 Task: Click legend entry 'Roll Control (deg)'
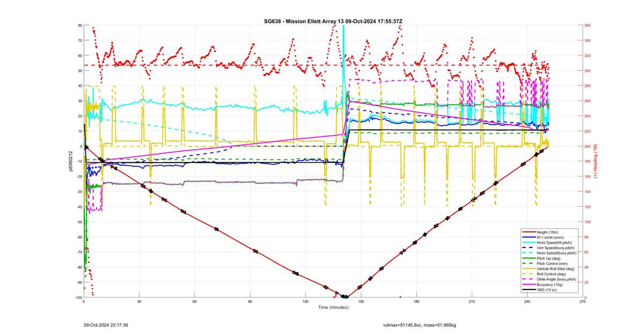(x=552, y=274)
